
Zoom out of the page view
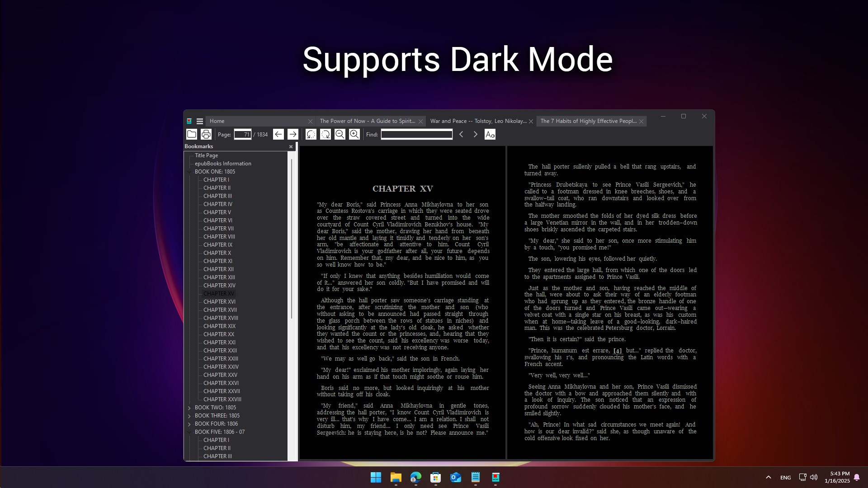pyautogui.click(x=340, y=134)
